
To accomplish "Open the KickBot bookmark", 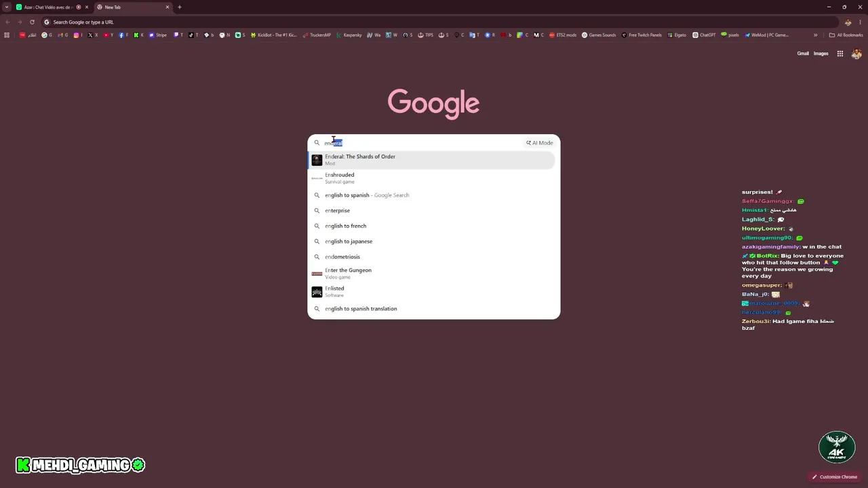I will [274, 35].
